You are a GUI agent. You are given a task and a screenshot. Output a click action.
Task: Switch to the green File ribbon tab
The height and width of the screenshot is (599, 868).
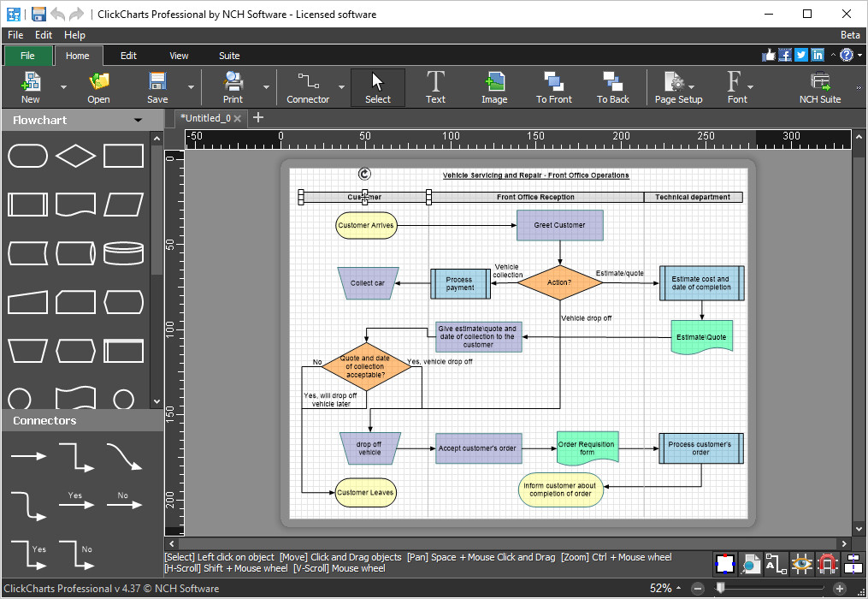tap(27, 56)
